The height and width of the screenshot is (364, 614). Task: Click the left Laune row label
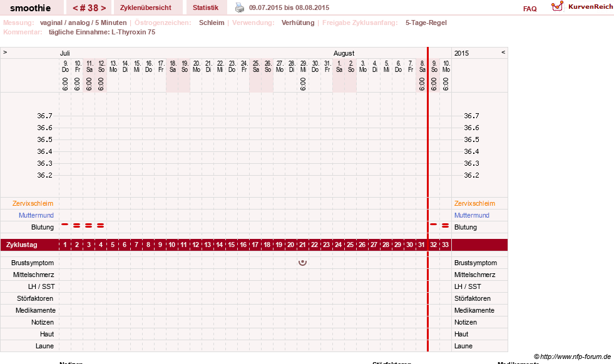(44, 346)
